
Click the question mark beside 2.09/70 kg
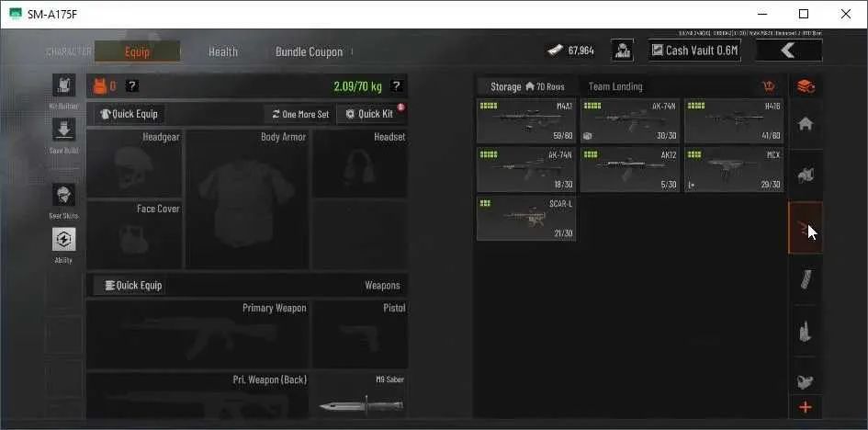[x=396, y=85]
